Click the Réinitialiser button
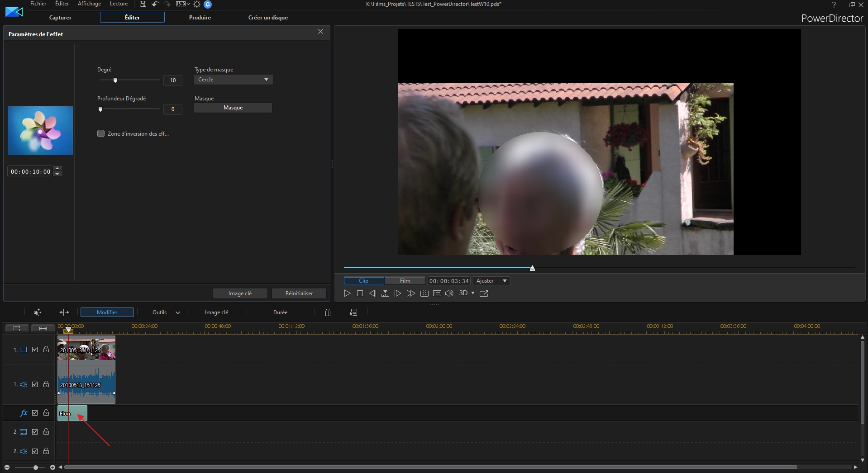Image resolution: width=868 pixels, height=473 pixels. [x=299, y=293]
